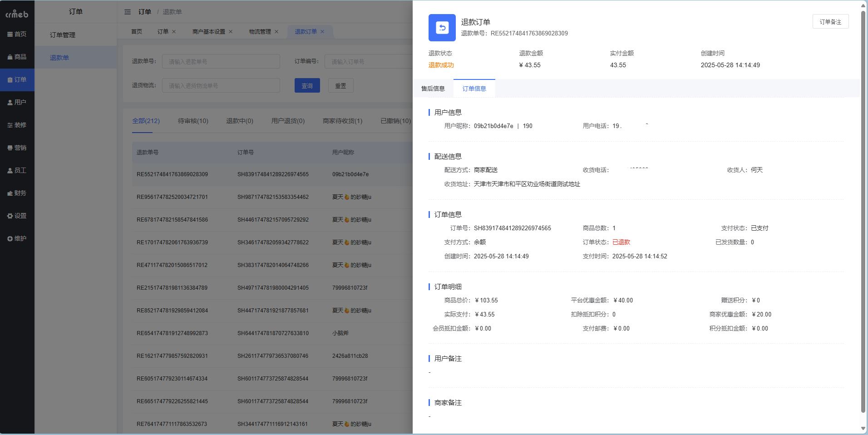This screenshot has height=435, width=868.
Task: Collapse sidebar with the hamburger icon
Action: [128, 11]
